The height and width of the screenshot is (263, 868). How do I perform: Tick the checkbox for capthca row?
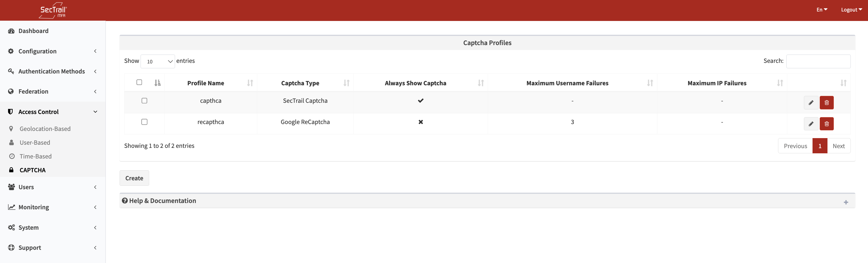[x=144, y=101]
